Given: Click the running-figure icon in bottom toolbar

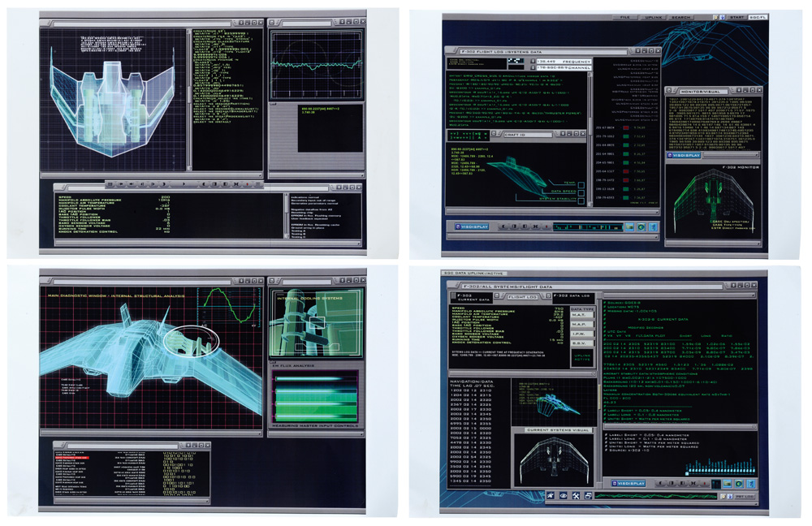Looking at the screenshot, I should (551, 496).
